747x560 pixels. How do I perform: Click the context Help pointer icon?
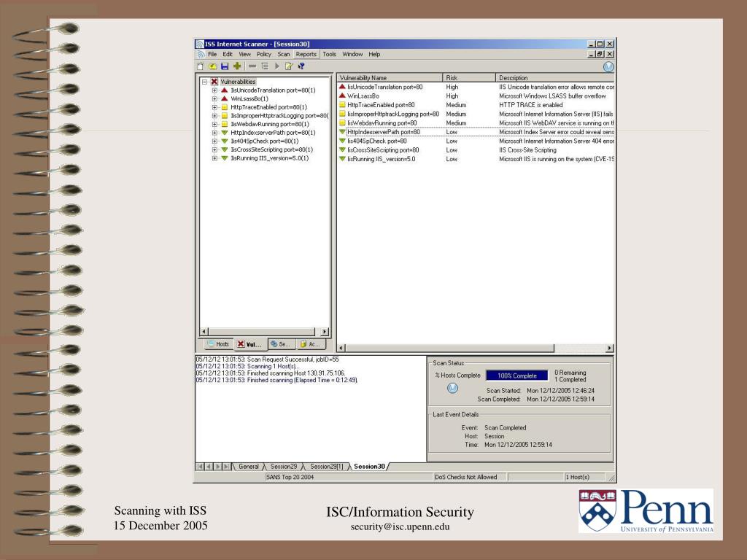click(x=301, y=66)
